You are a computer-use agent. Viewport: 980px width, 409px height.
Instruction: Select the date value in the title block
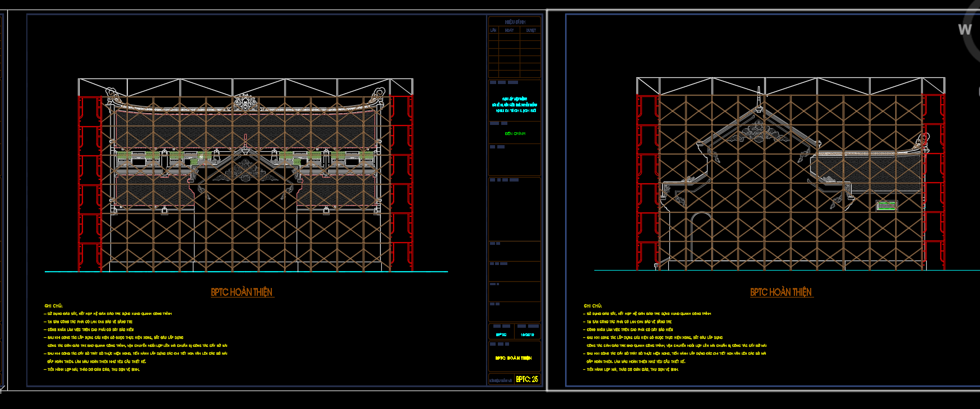tap(528, 335)
